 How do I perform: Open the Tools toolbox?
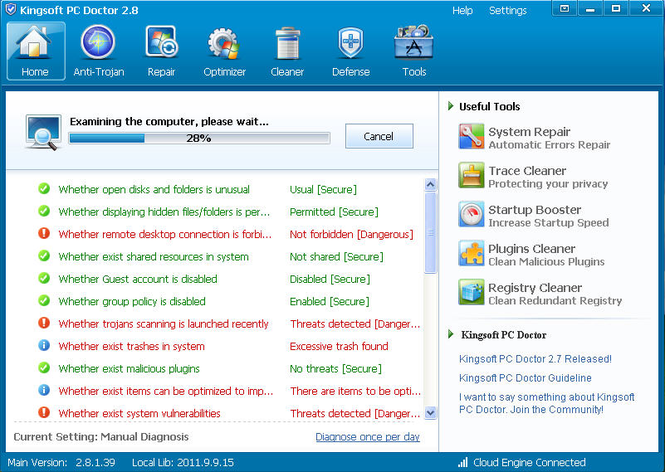pos(414,51)
